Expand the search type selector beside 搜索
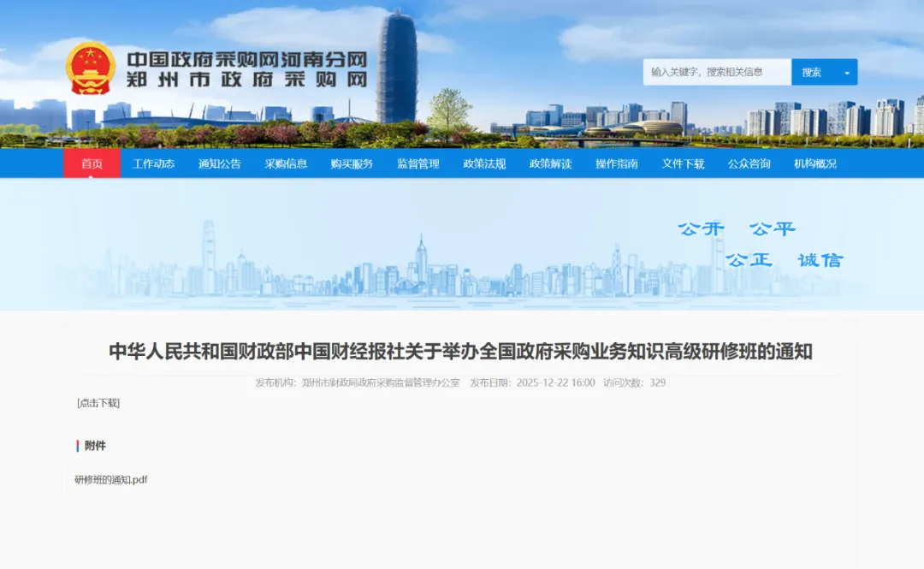This screenshot has width=924, height=569. [x=845, y=72]
